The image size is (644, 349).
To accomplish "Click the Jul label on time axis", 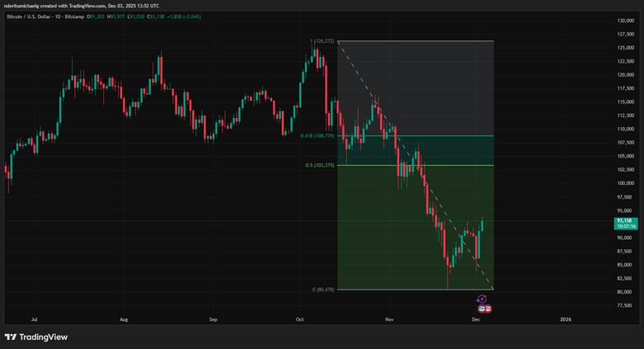I will click(35, 319).
